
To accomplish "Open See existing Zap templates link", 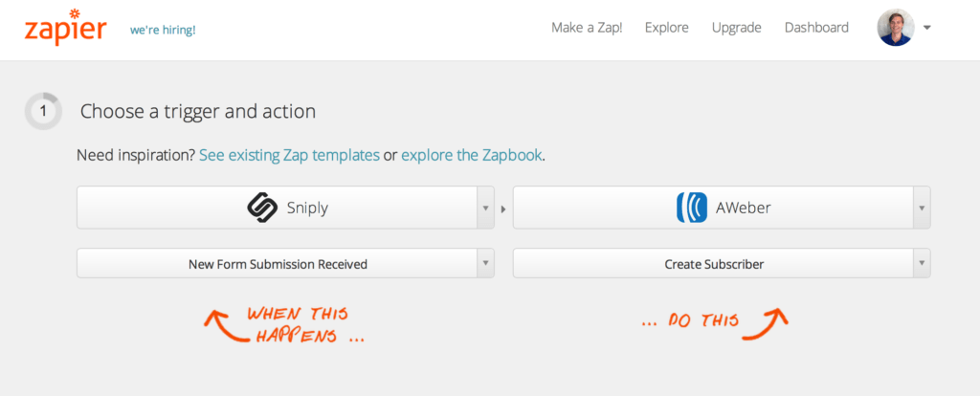I will click(289, 155).
